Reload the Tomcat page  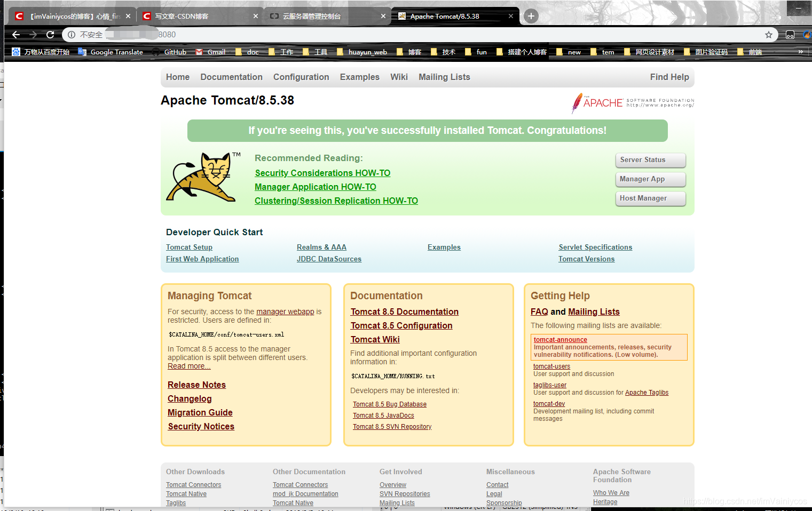50,35
